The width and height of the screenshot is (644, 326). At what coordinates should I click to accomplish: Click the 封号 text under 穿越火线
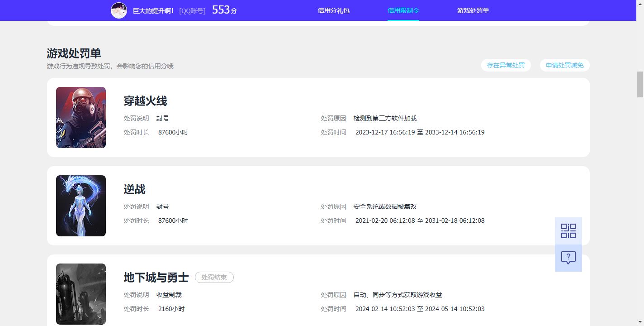pos(162,118)
